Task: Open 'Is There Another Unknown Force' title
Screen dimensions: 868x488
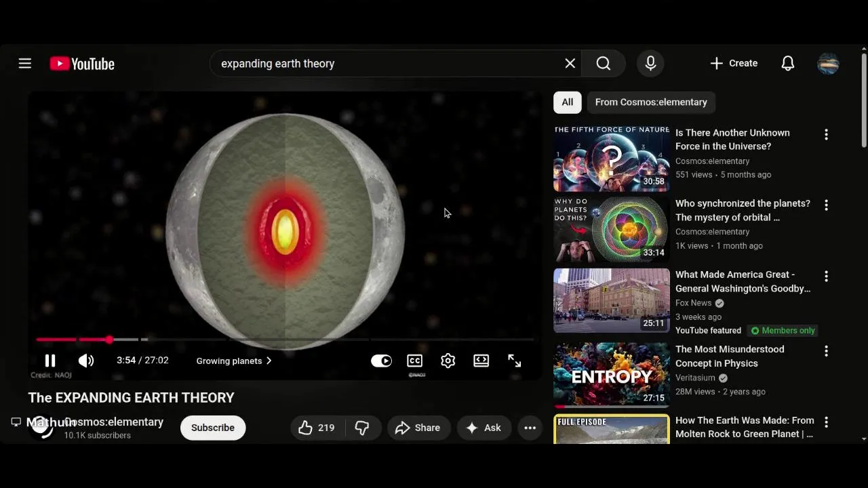Action: [732, 140]
